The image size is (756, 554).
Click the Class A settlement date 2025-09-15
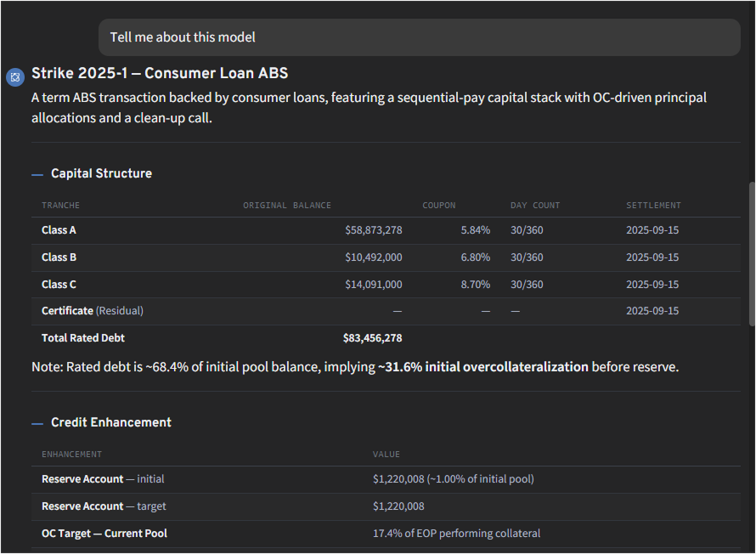(652, 230)
